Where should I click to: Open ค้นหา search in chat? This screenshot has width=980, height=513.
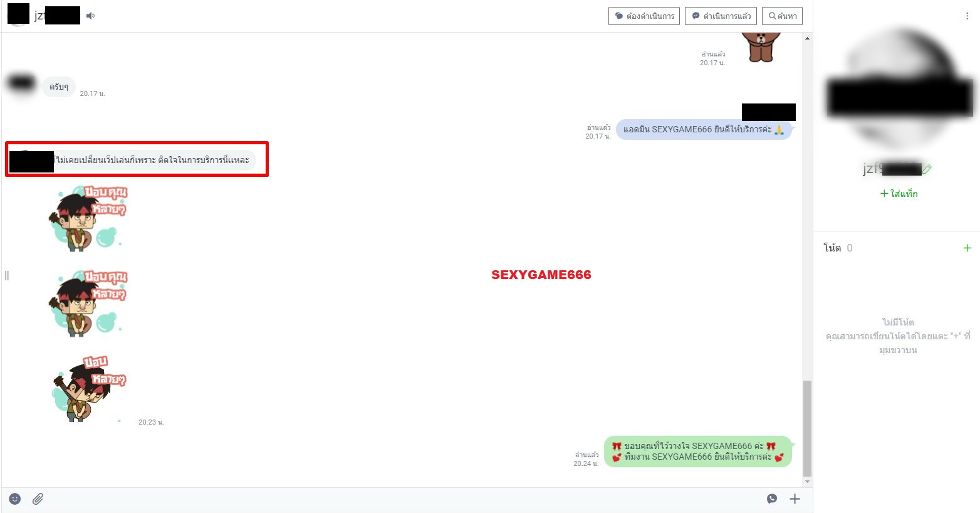tap(782, 16)
